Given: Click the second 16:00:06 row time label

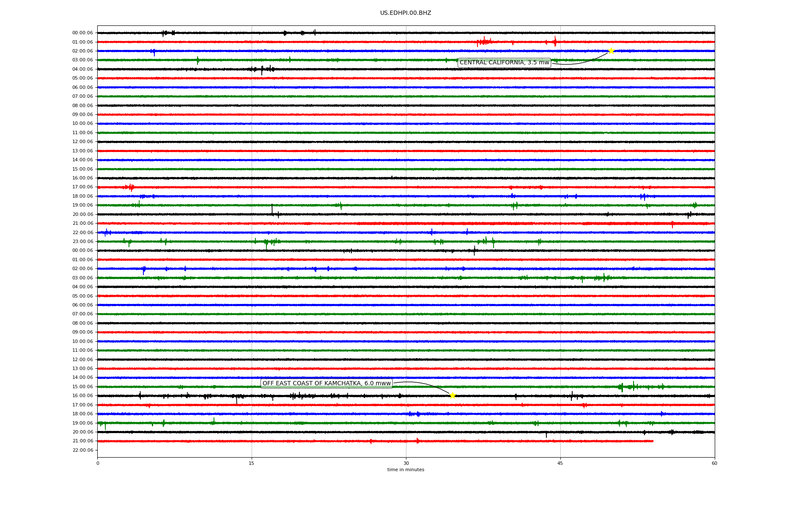Looking at the screenshot, I should 82,396.
